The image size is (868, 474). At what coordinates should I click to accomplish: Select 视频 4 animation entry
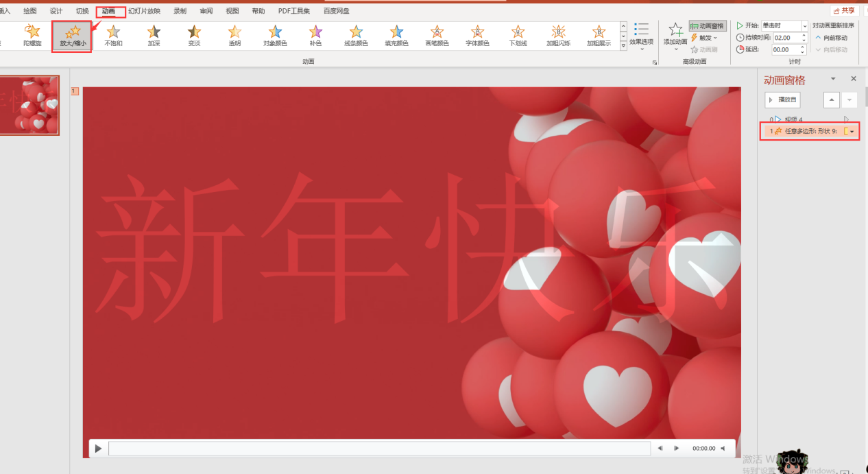tap(810, 119)
